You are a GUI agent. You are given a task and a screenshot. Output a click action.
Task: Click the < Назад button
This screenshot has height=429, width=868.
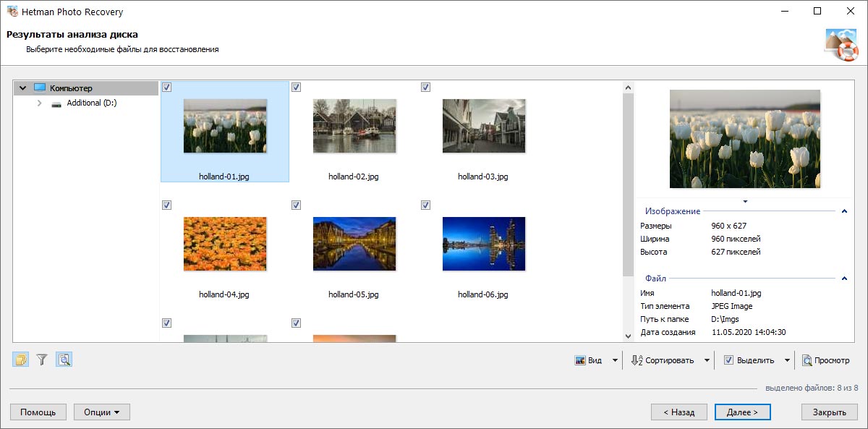point(678,412)
